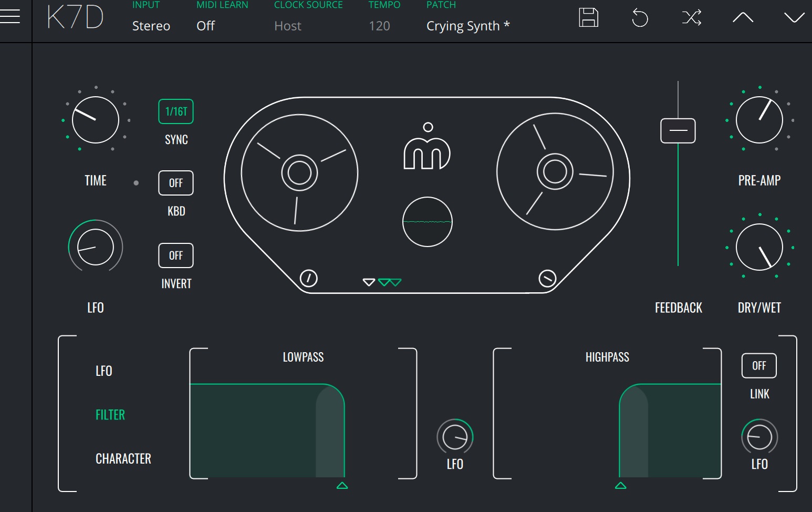Go to next patch with down chevron
Image resolution: width=812 pixels, height=512 pixels.
coord(794,18)
